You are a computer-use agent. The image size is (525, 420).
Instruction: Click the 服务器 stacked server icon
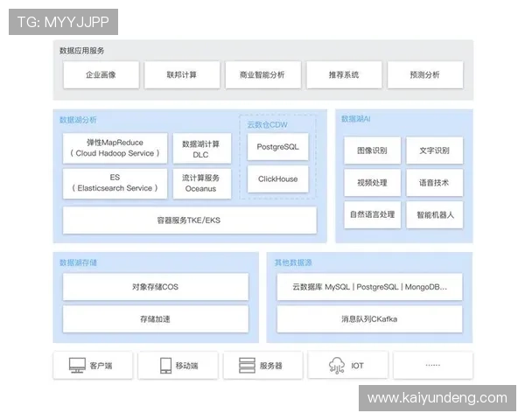point(247,366)
